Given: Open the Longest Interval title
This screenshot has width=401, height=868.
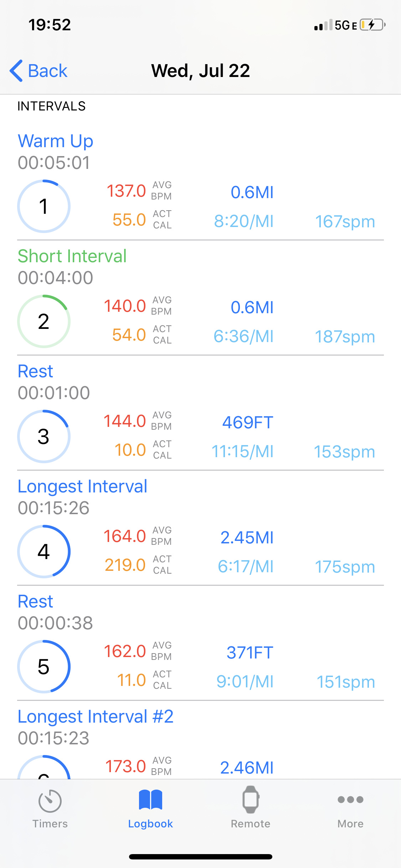Looking at the screenshot, I should (82, 486).
